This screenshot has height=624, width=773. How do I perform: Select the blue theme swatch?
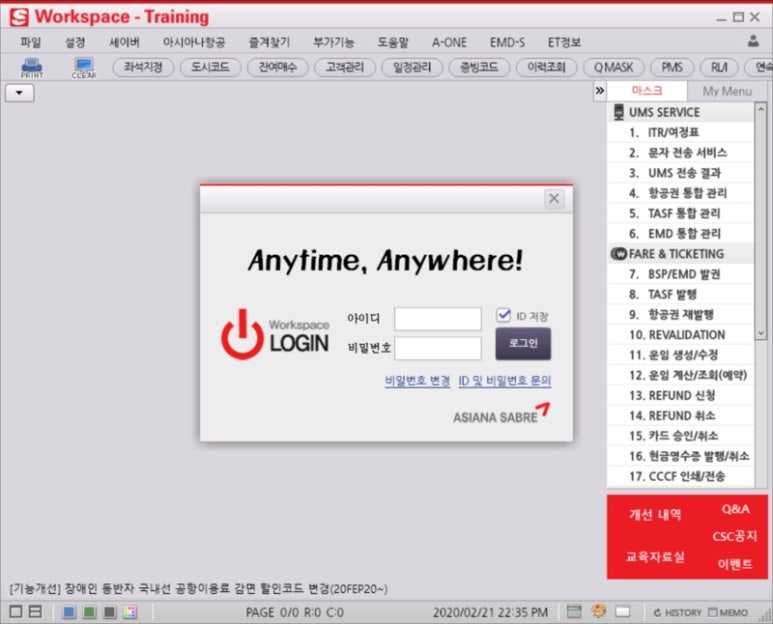click(x=69, y=612)
